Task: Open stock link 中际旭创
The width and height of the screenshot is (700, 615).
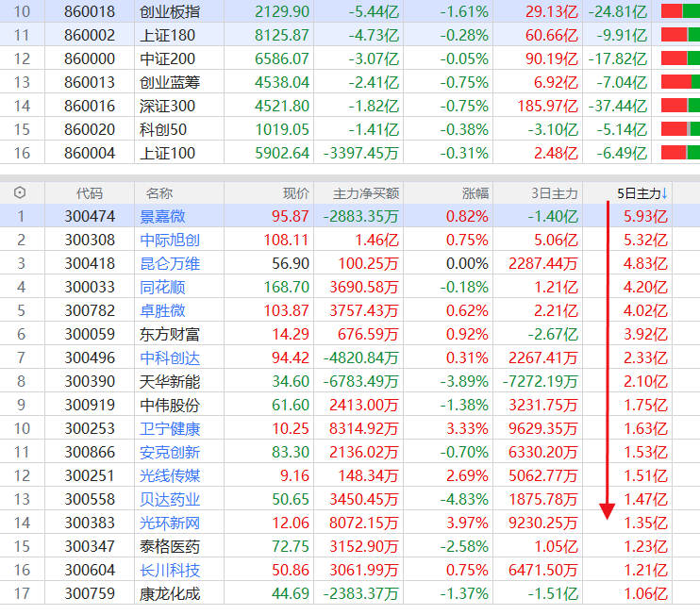Action: pos(170,241)
